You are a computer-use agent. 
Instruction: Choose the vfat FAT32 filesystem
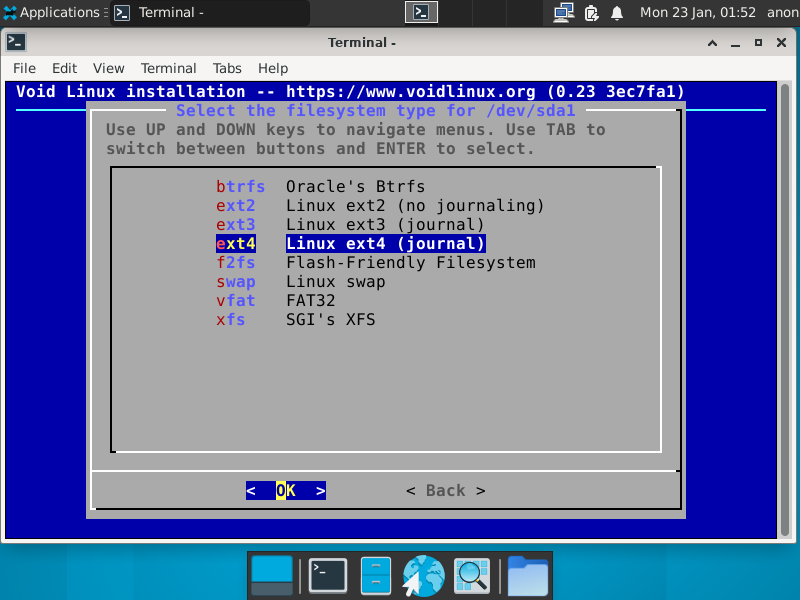[276, 301]
